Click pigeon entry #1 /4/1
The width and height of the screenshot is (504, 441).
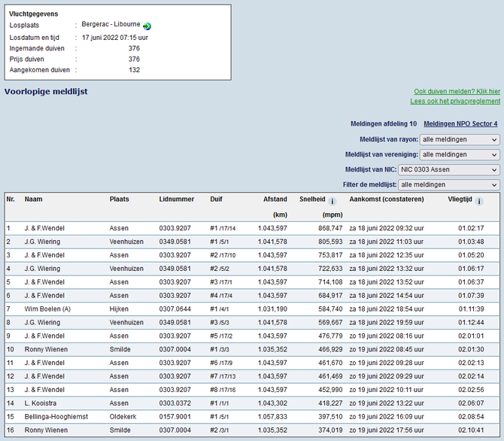coord(219,309)
